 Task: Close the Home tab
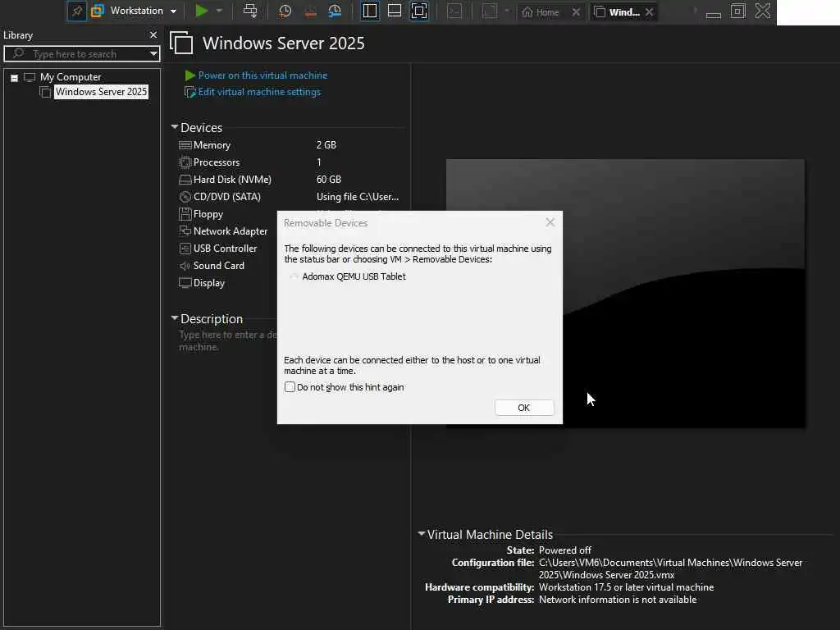tap(576, 11)
